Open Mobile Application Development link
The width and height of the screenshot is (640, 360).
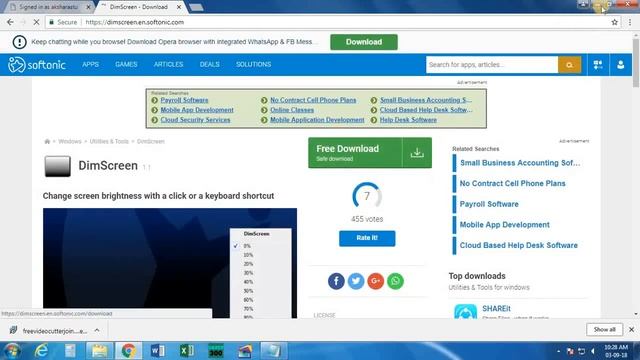(317, 120)
